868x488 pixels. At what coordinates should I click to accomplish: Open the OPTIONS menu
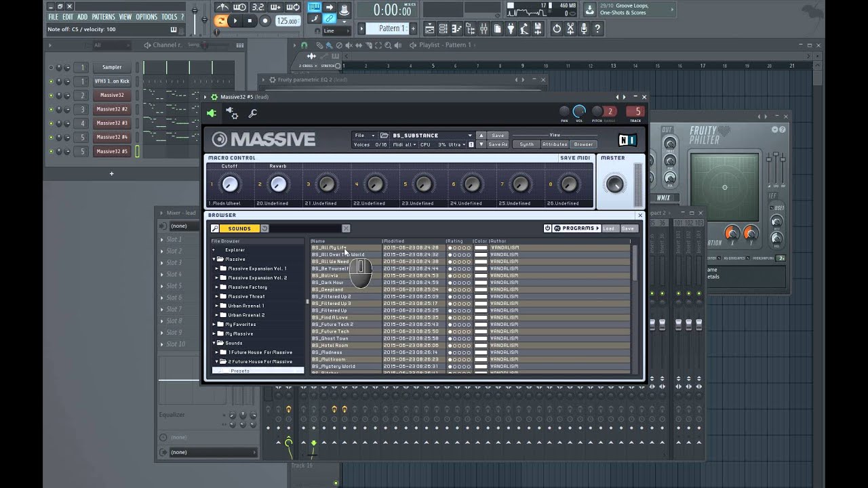tap(146, 17)
